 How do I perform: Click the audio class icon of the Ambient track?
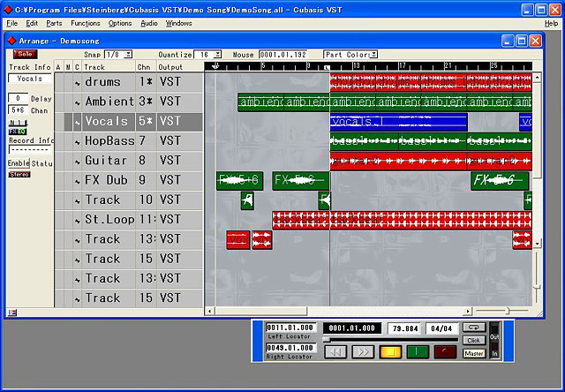[77, 103]
